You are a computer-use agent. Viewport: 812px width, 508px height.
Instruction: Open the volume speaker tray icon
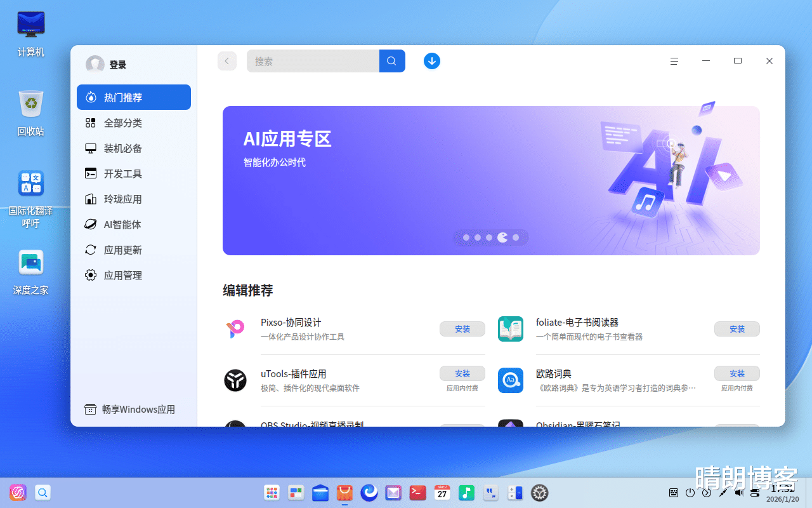[x=739, y=493]
